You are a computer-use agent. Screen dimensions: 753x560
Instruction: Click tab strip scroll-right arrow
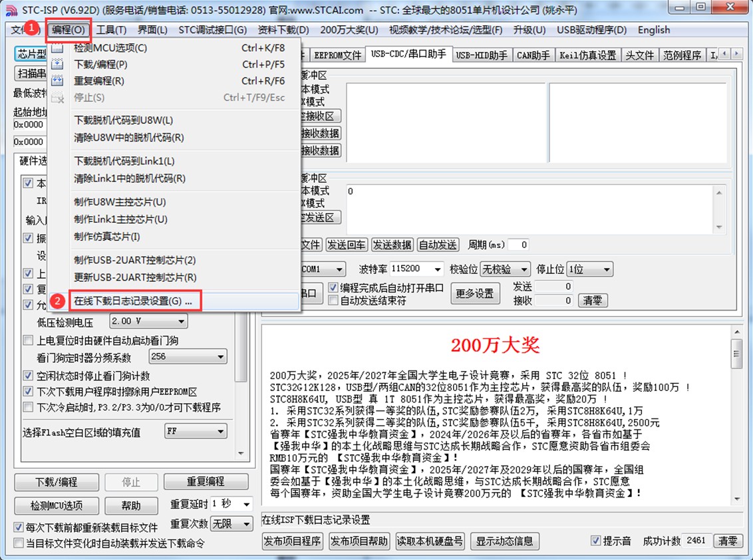[x=736, y=55]
